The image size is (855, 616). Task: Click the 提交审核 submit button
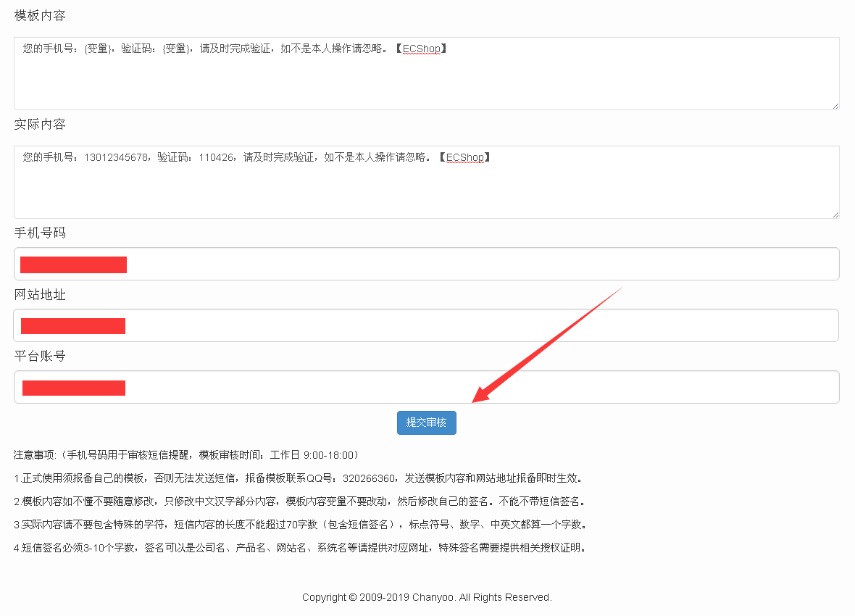pos(426,423)
